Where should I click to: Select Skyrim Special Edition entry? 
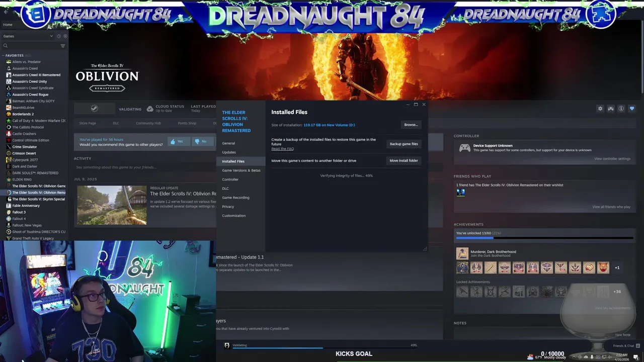click(38, 199)
